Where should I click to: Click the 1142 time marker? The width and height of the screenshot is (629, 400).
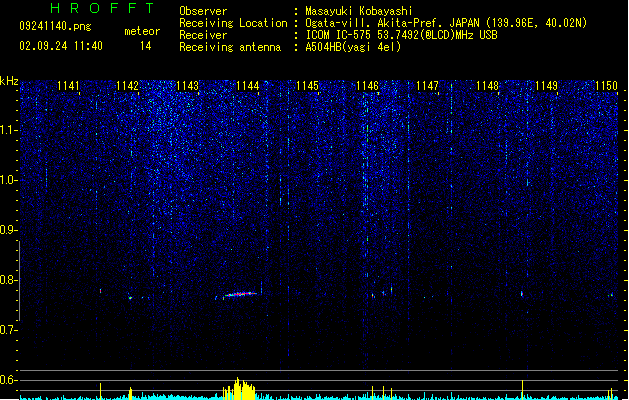(128, 86)
